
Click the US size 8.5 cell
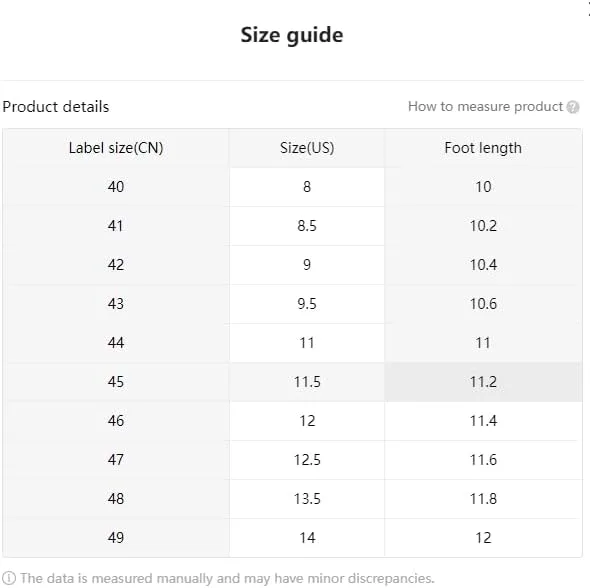(x=307, y=226)
